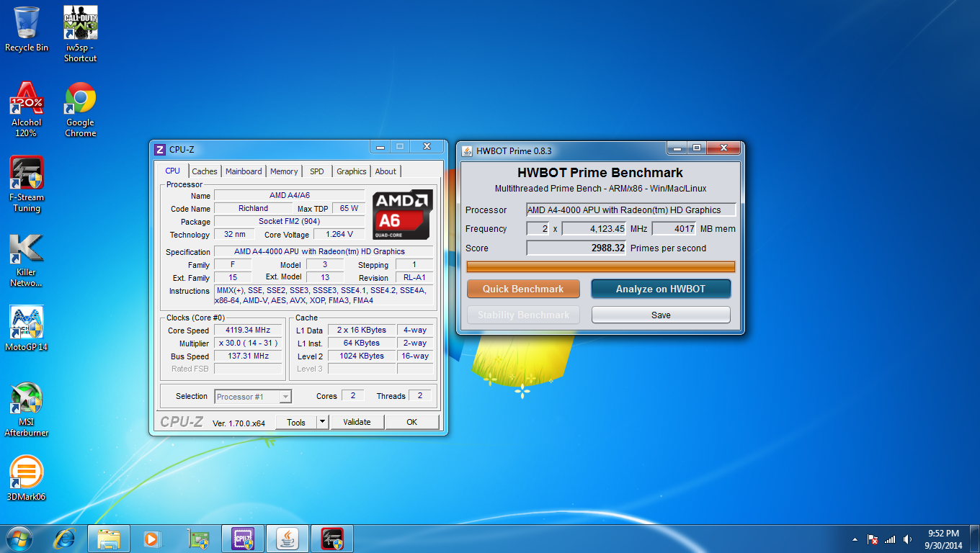The image size is (980, 553).
Task: Switch to the CPU-Z taskbar button
Action: click(243, 538)
